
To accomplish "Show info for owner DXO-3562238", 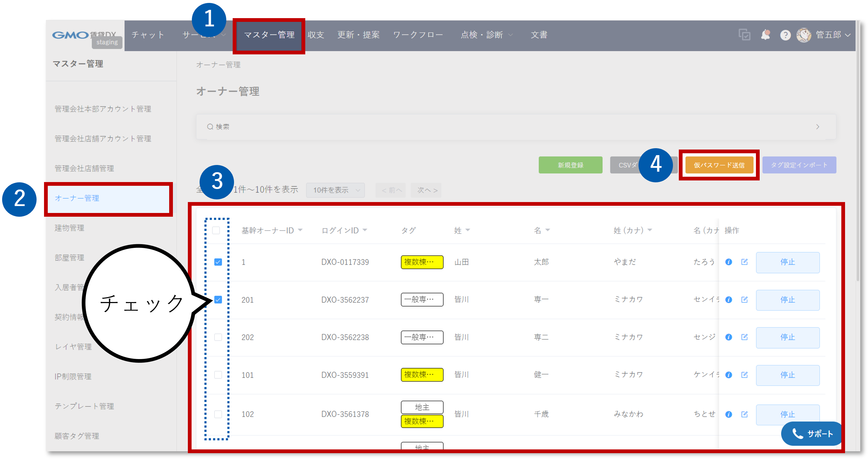I will coord(728,337).
